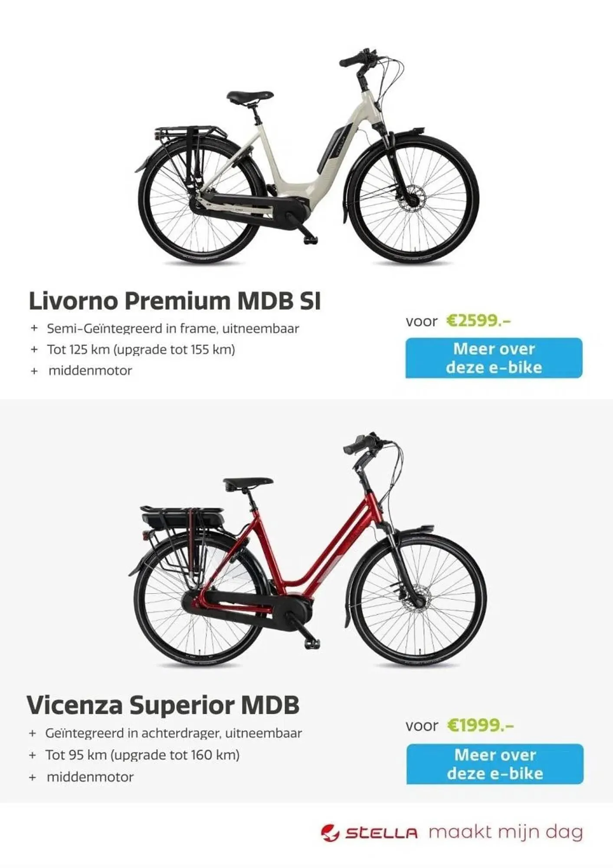Click plus icon beside 'Tot 125 km'
The width and height of the screenshot is (613, 868).
(35, 349)
